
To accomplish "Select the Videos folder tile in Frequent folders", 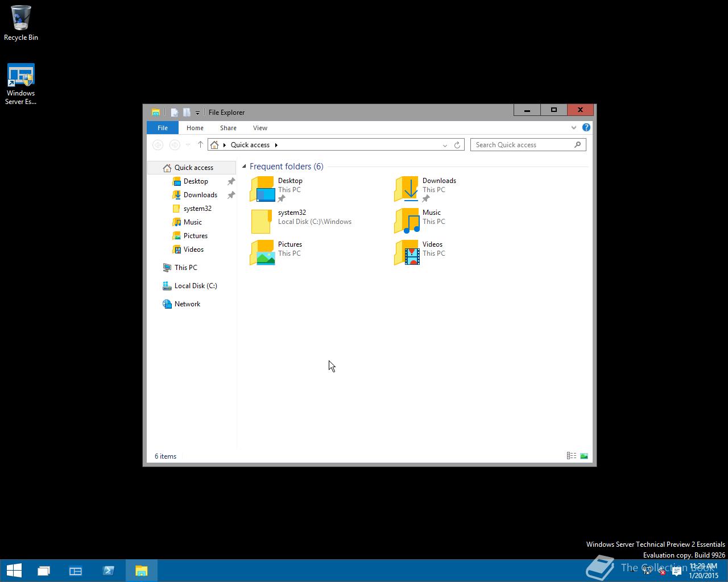I will (x=421, y=253).
